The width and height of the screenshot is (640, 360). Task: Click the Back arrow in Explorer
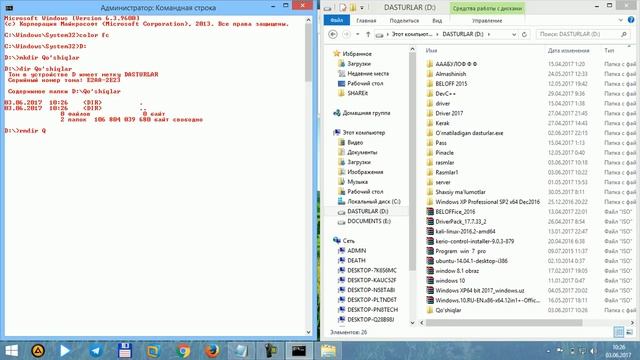[333, 34]
